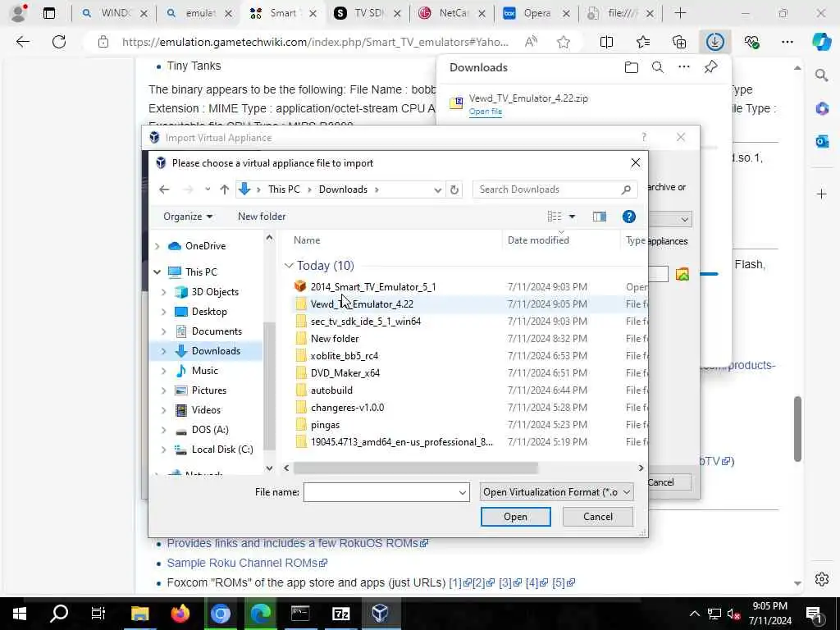The image size is (840, 630).
Task: Open Edge Settings and more menu
Action: tap(787, 42)
